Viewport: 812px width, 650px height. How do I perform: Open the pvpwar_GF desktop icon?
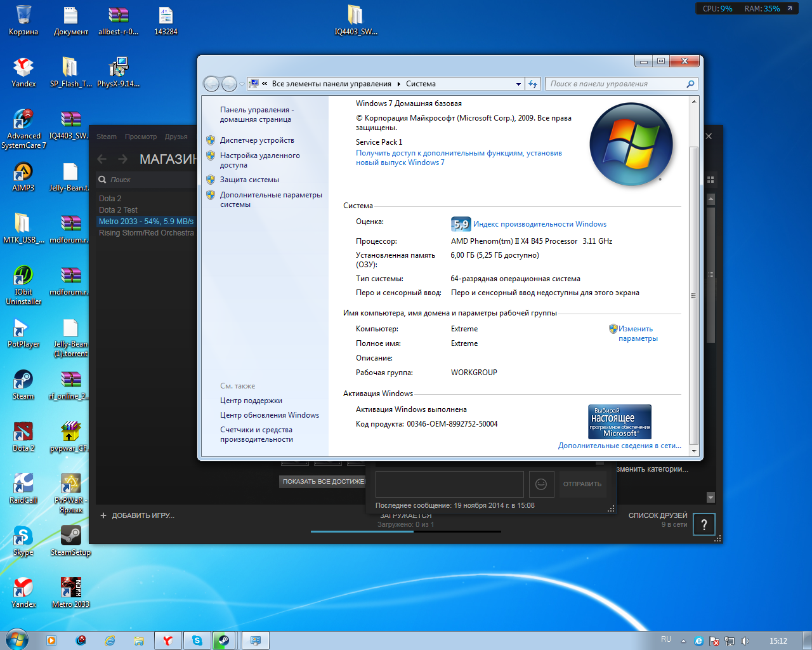point(70,437)
